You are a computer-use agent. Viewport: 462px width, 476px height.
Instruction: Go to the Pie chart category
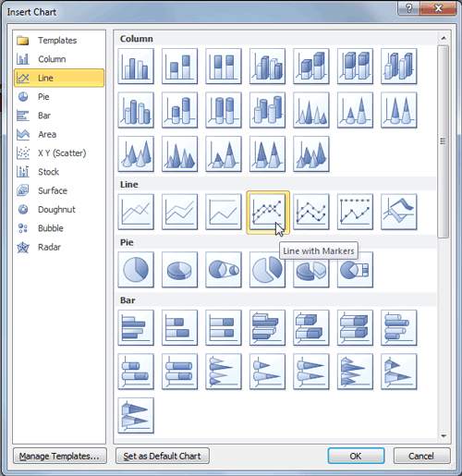[59, 97]
